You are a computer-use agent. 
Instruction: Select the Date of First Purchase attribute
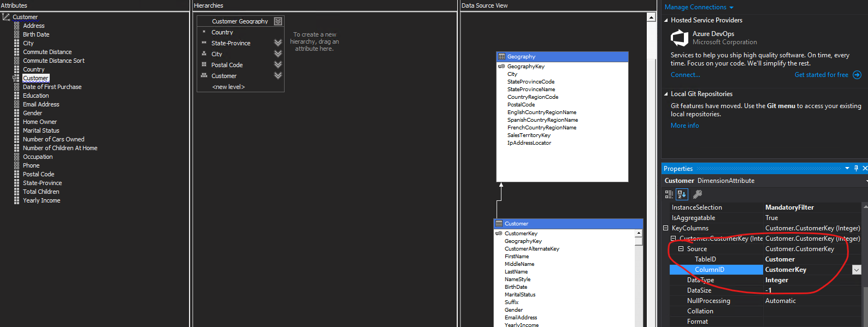(52, 87)
